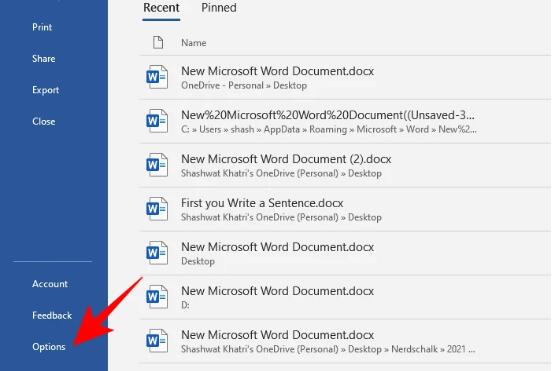Click the path 'OneDrive - Personal » Desktop'

click(x=244, y=86)
